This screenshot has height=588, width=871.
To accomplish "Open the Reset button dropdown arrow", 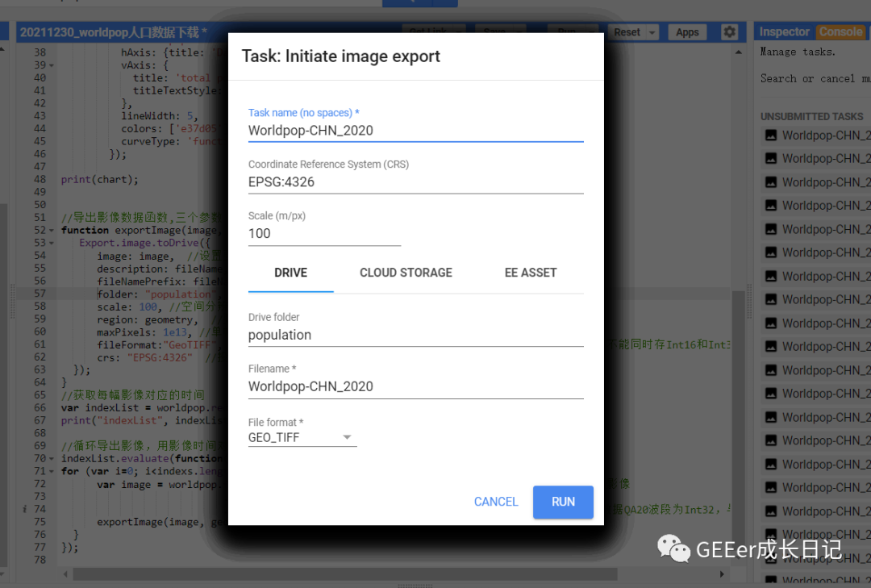I will [x=652, y=32].
